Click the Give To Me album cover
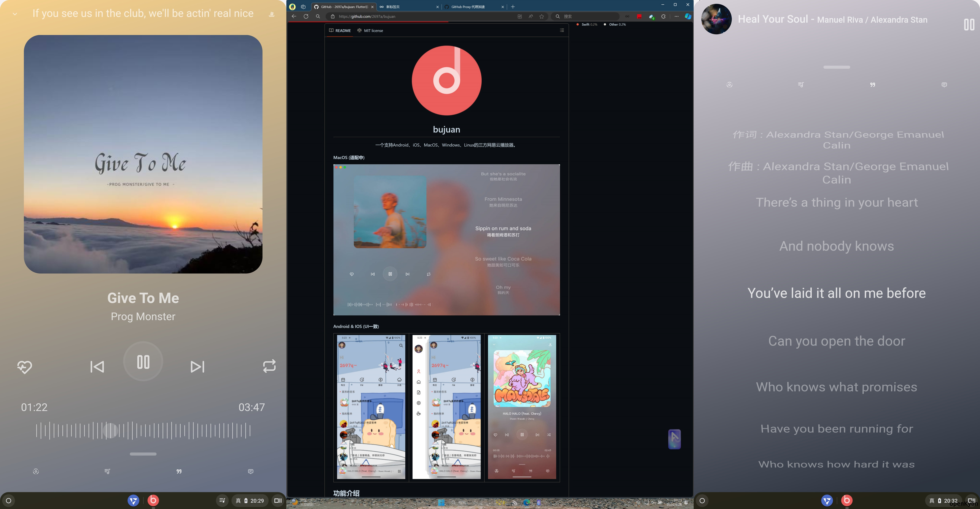980x509 pixels. coord(143,154)
